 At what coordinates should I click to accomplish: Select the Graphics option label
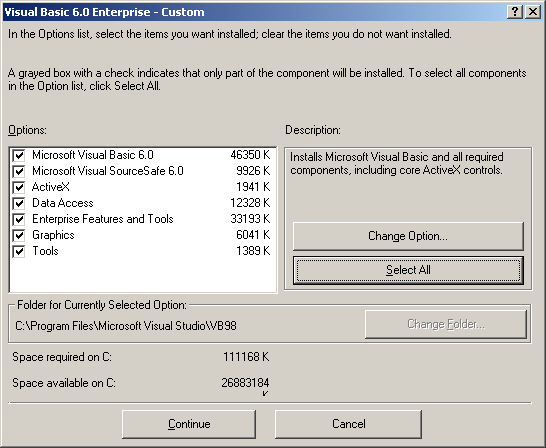tap(53, 235)
